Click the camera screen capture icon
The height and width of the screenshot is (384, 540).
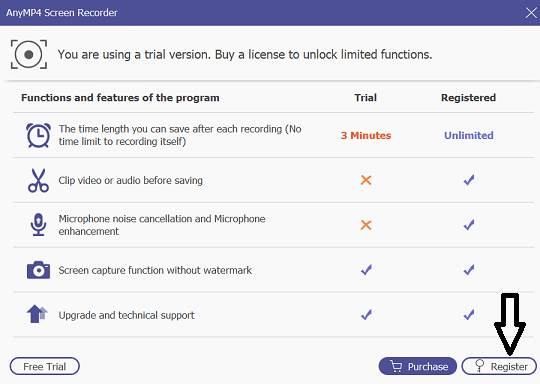[38, 270]
